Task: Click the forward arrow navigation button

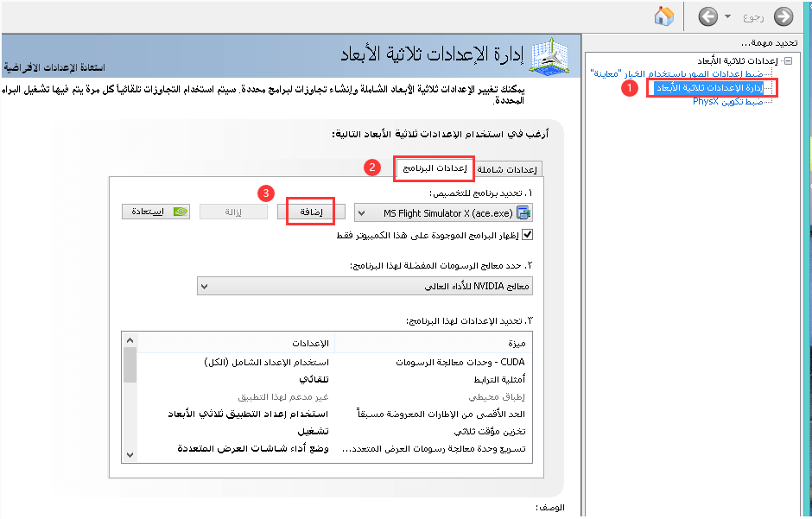Action: (708, 16)
